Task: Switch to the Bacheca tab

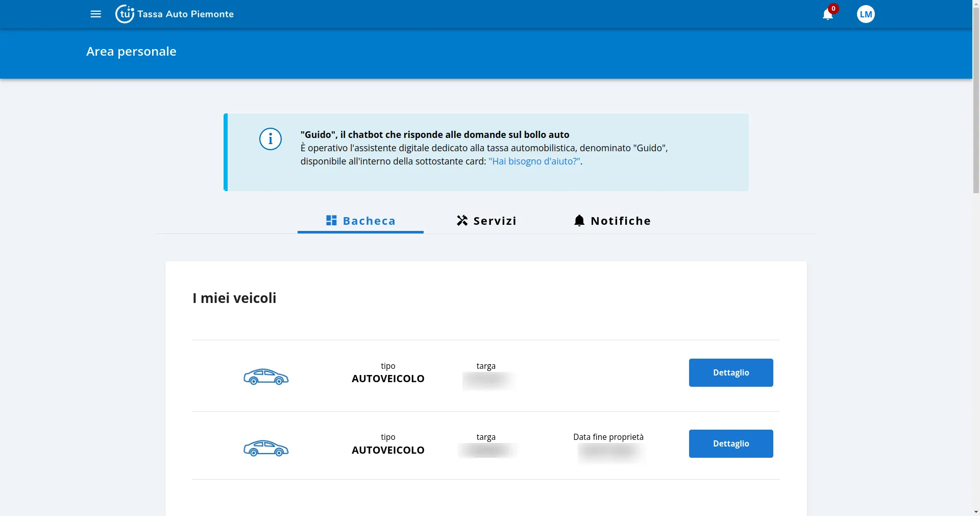Action: coord(360,221)
